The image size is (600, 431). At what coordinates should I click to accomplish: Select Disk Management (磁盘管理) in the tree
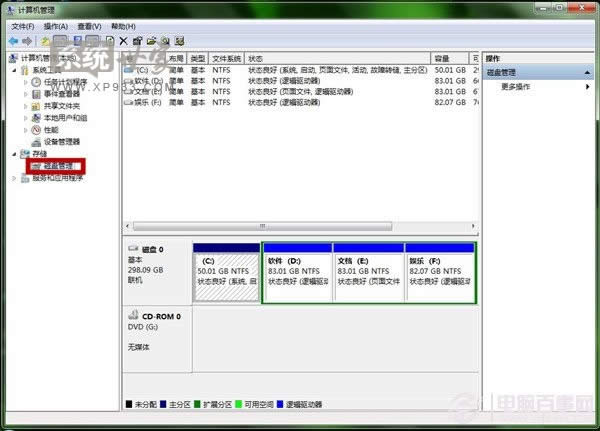tap(56, 166)
